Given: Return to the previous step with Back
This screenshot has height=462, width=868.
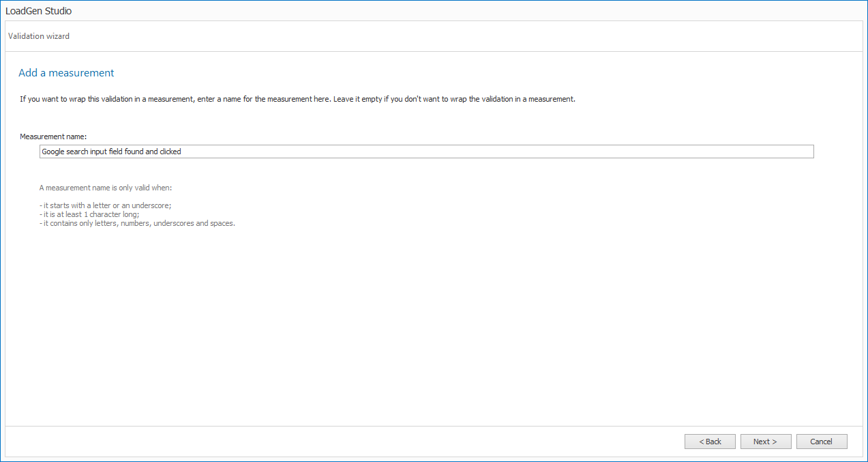Looking at the screenshot, I should coord(710,442).
